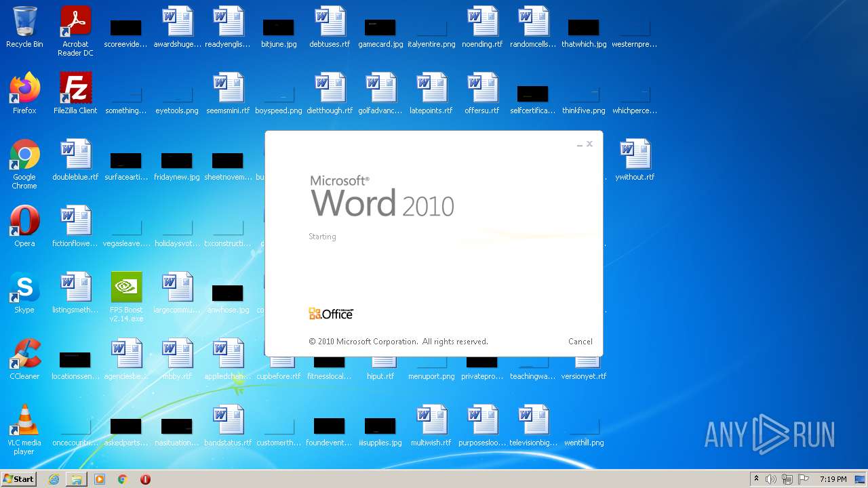Select the Google Chrome desktop shortcut
The image size is (868, 488).
(x=24, y=164)
